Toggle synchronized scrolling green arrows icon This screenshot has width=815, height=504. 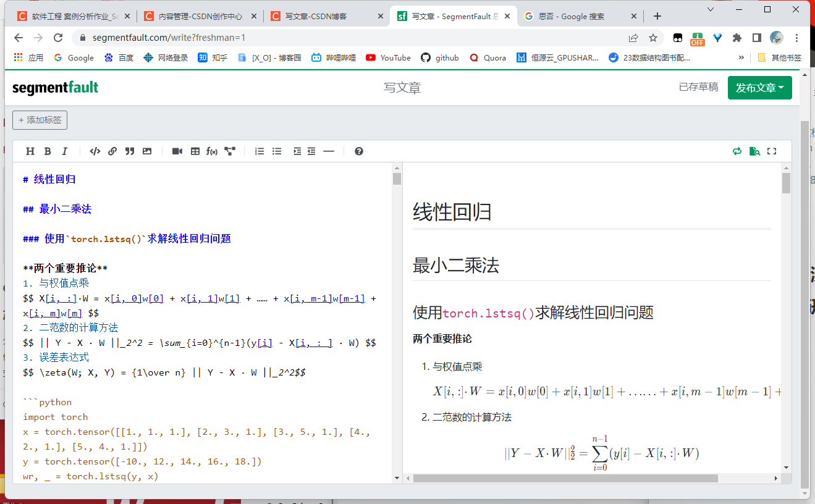(x=737, y=151)
